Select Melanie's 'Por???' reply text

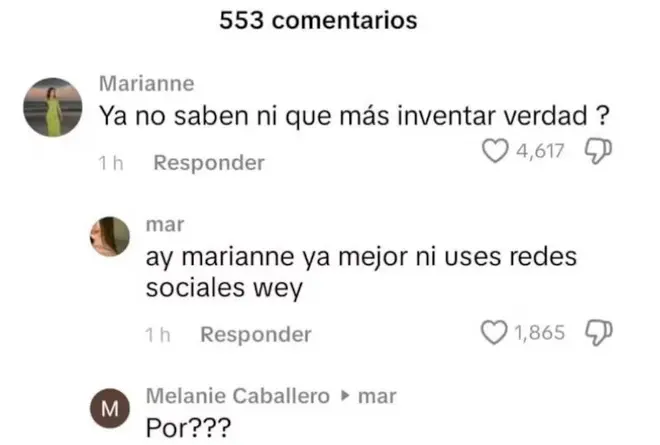[x=188, y=428]
